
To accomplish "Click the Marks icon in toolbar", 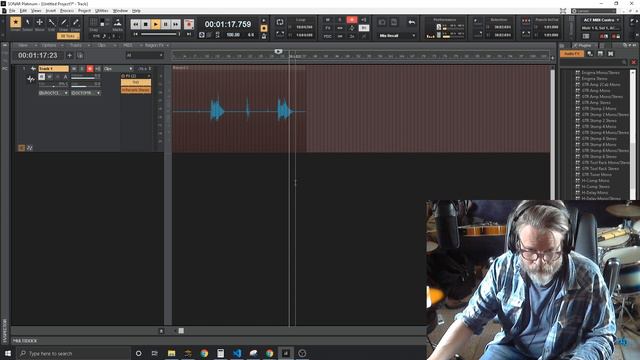I will tap(118, 22).
